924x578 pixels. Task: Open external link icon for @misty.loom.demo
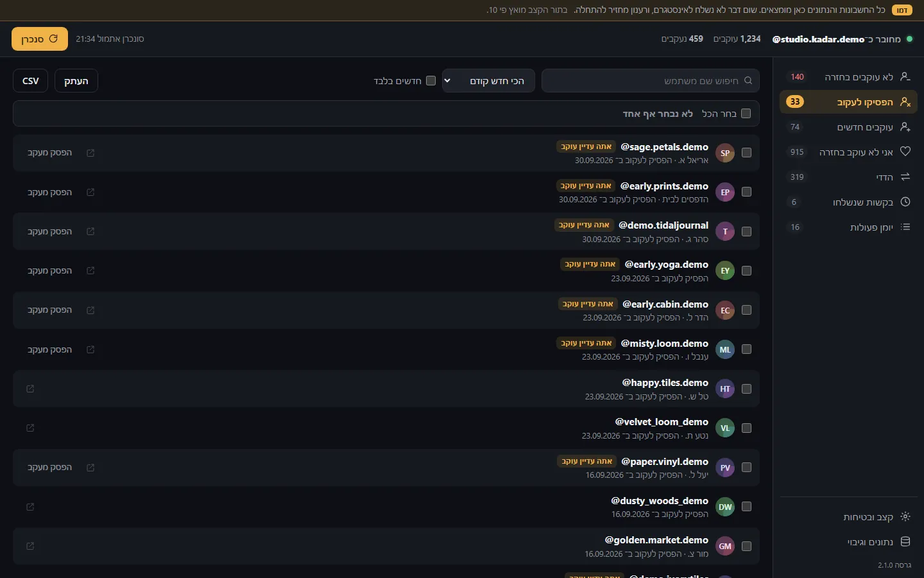pyautogui.click(x=90, y=349)
